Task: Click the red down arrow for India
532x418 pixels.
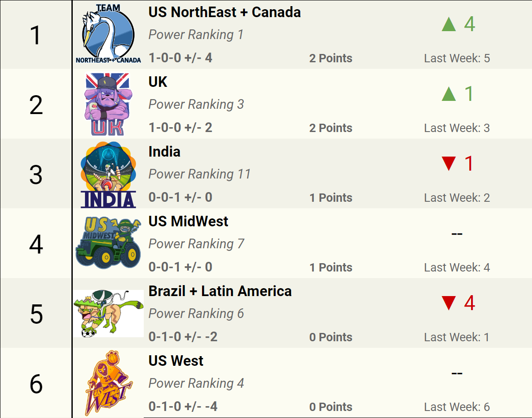Action: 449,164
